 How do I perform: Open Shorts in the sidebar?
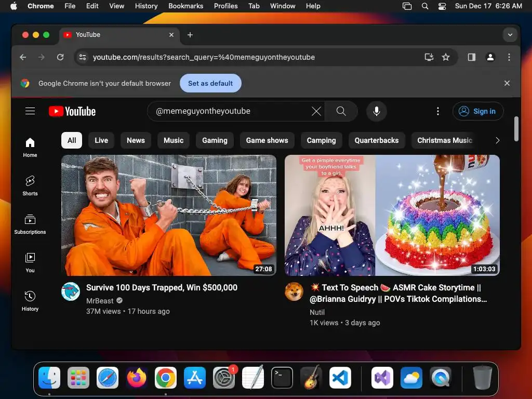point(30,186)
